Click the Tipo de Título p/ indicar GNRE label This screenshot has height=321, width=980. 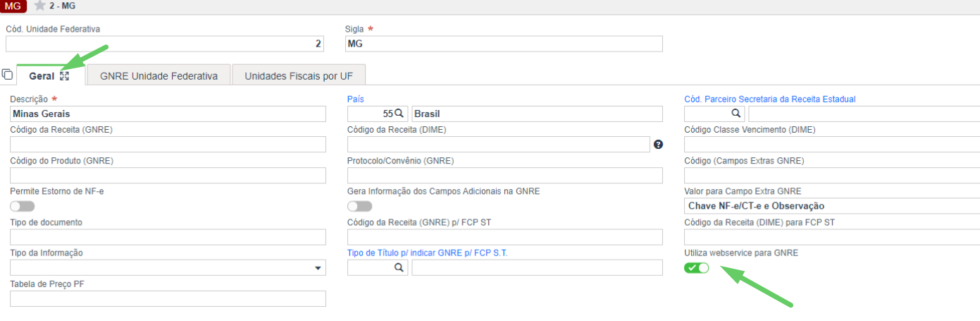[x=427, y=253]
